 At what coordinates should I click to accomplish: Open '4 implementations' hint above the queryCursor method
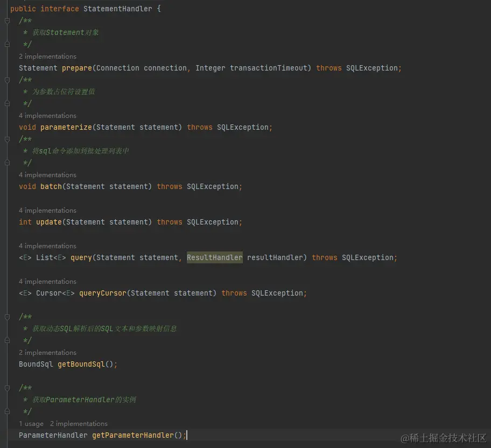point(47,282)
